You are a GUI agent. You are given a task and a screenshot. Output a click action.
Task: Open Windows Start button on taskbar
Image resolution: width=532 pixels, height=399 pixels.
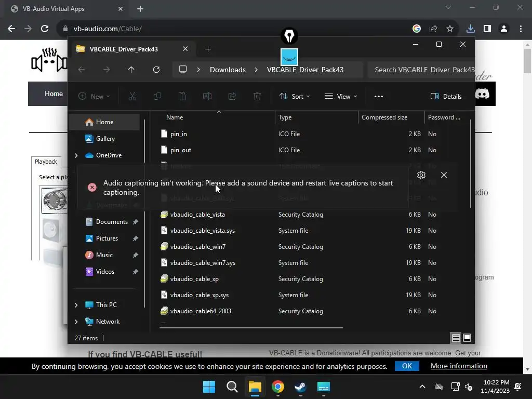pos(209,387)
